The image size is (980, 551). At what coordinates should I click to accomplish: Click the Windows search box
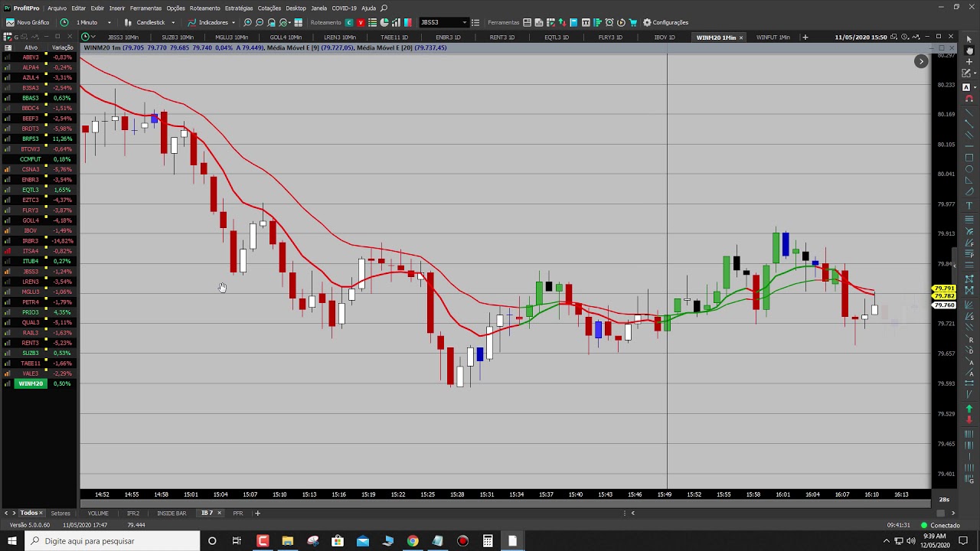(111, 541)
